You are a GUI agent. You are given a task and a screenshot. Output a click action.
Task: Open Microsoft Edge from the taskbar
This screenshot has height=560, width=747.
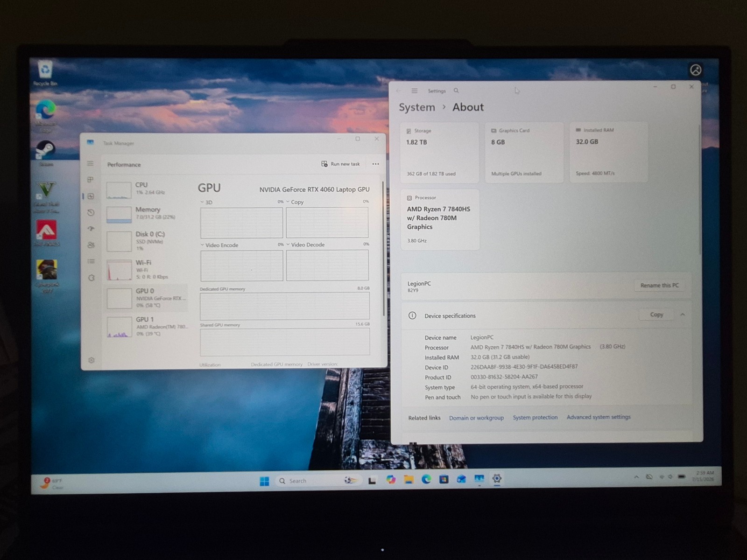pyautogui.click(x=426, y=479)
